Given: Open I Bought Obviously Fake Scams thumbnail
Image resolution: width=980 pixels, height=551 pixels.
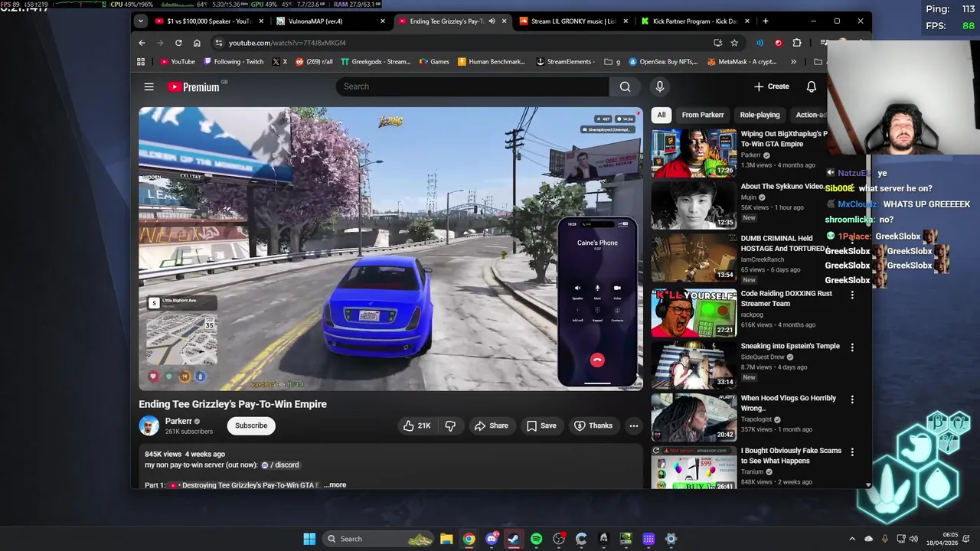Looking at the screenshot, I should (694, 468).
